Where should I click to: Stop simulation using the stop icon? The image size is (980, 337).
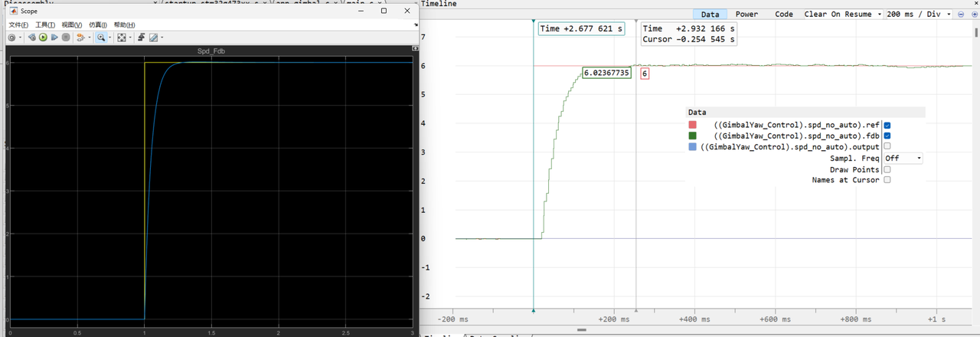[66, 38]
